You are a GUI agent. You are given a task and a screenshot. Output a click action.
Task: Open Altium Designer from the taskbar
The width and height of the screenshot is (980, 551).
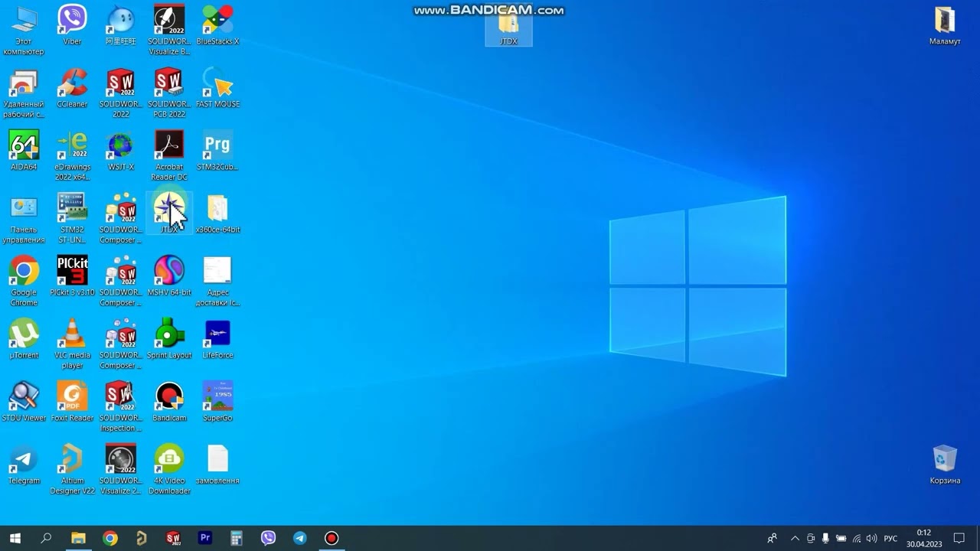coord(142,538)
